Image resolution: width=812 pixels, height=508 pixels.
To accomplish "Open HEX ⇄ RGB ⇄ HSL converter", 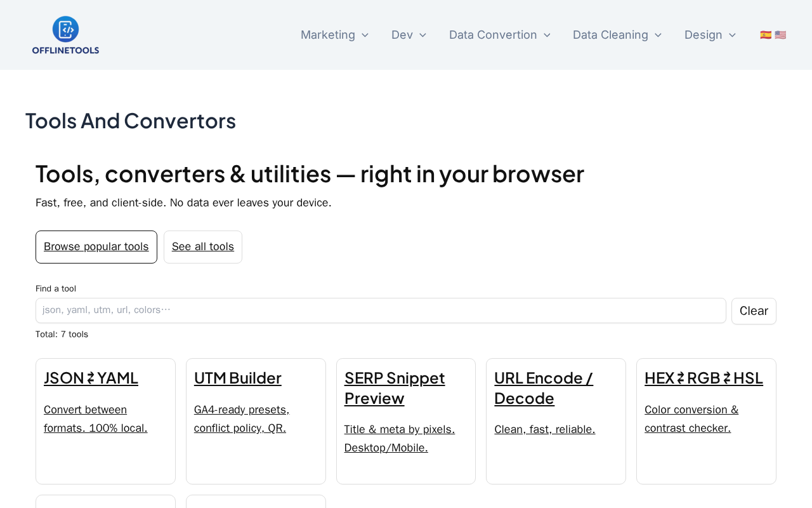I will [704, 378].
